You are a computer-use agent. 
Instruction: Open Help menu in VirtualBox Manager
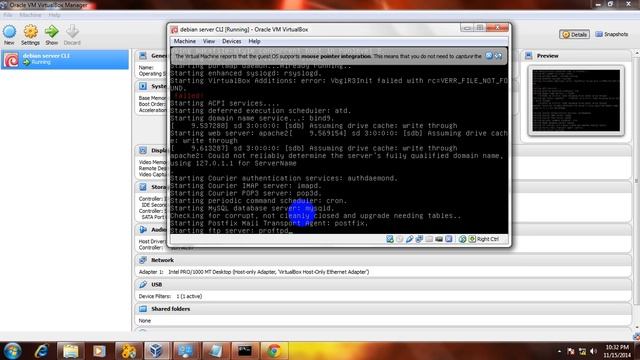pos(54,15)
